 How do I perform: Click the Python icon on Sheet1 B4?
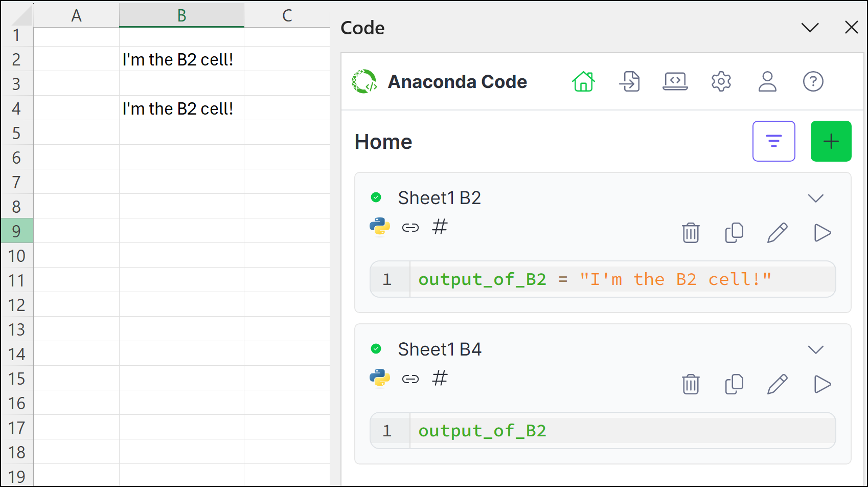pyautogui.click(x=380, y=378)
